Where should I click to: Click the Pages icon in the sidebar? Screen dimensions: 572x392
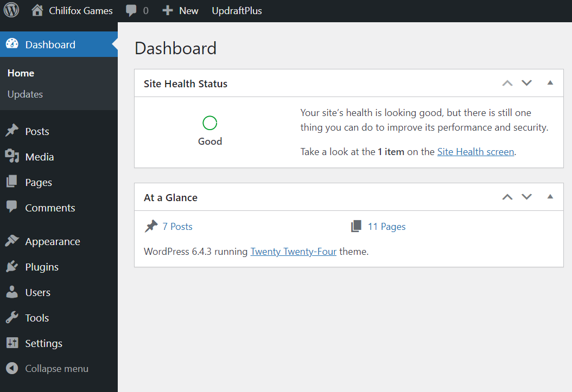(12, 182)
